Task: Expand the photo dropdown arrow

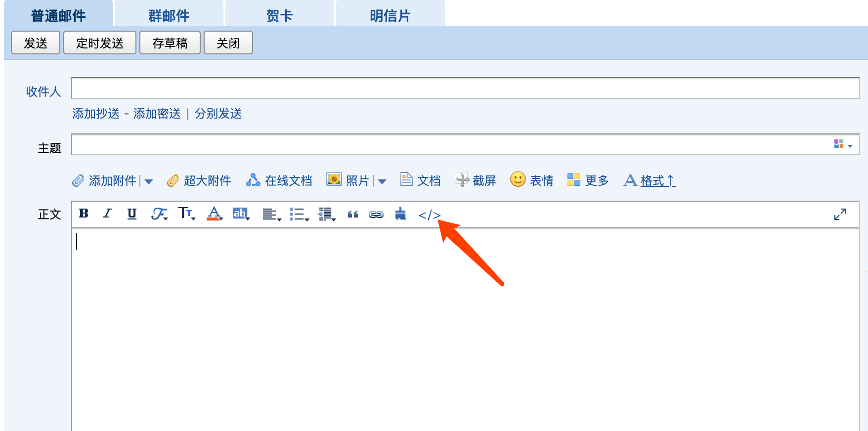Action: 382,182
